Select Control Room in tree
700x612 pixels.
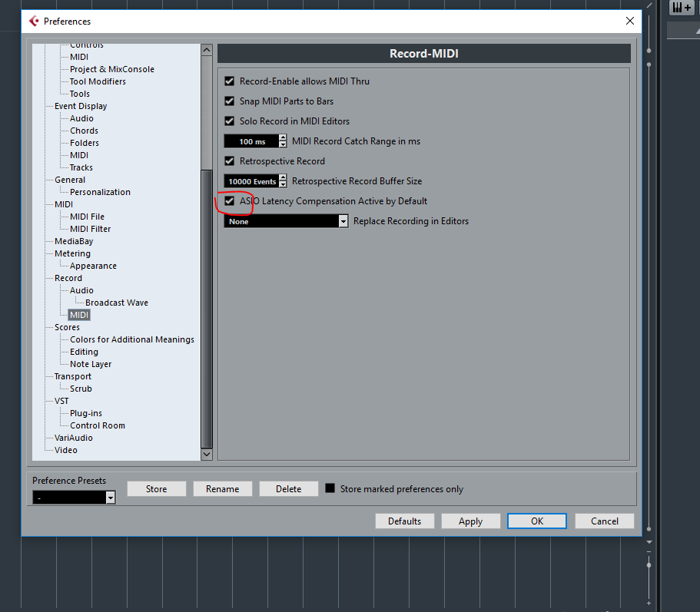(x=98, y=425)
